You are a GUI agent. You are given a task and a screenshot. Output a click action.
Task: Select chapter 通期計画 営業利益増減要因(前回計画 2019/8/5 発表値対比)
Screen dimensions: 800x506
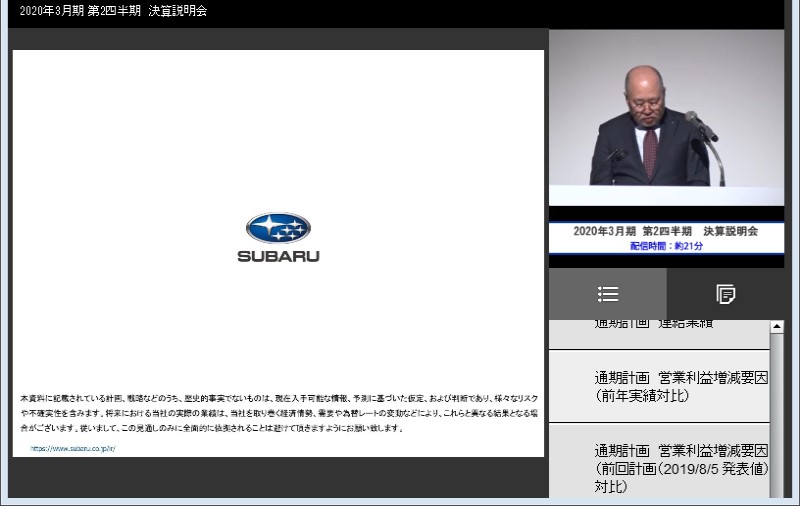[x=659, y=462]
